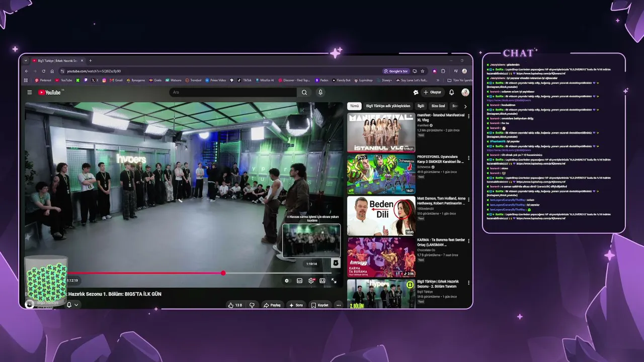Open the Instagram bookmark icon

click(104, 80)
